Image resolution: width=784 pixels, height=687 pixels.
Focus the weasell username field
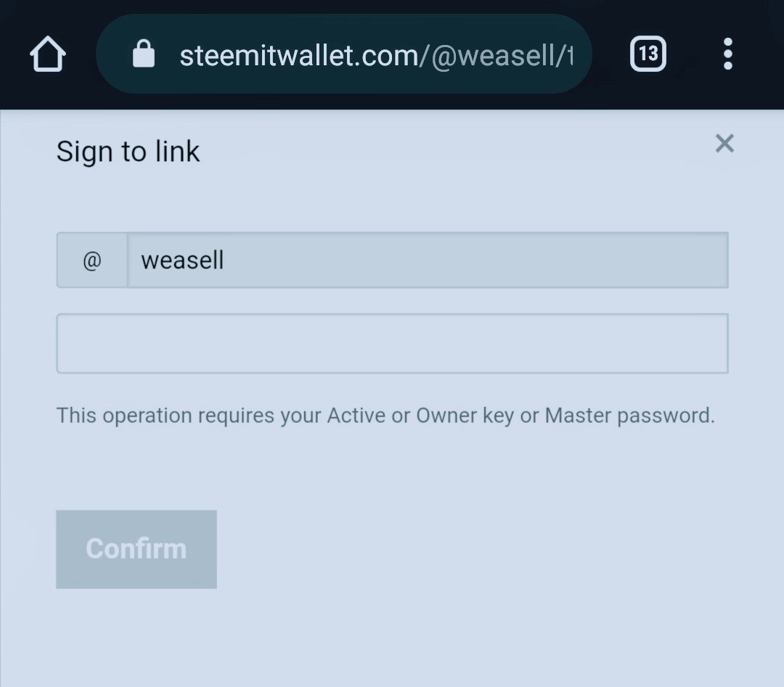(x=427, y=260)
